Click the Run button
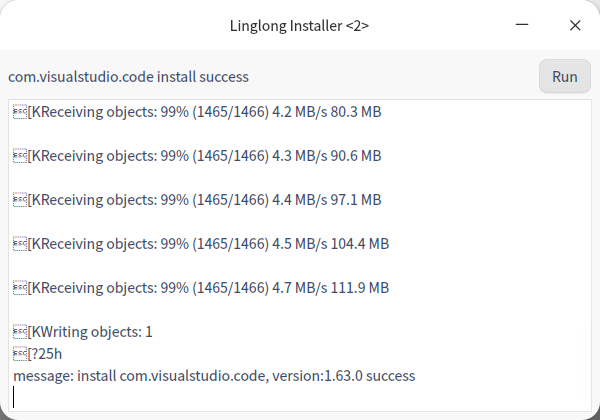This screenshot has width=600, height=420. point(565,77)
